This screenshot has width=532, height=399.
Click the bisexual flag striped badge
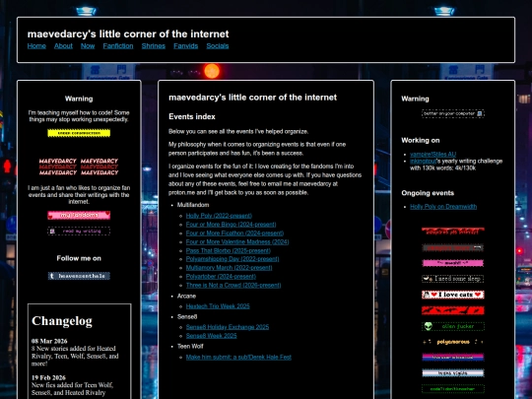click(453, 358)
